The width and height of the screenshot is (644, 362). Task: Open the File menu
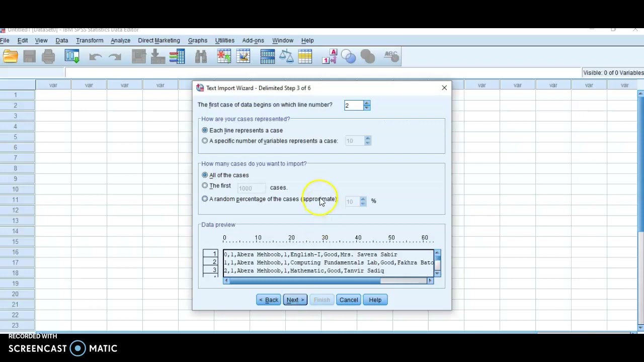coord(5,40)
